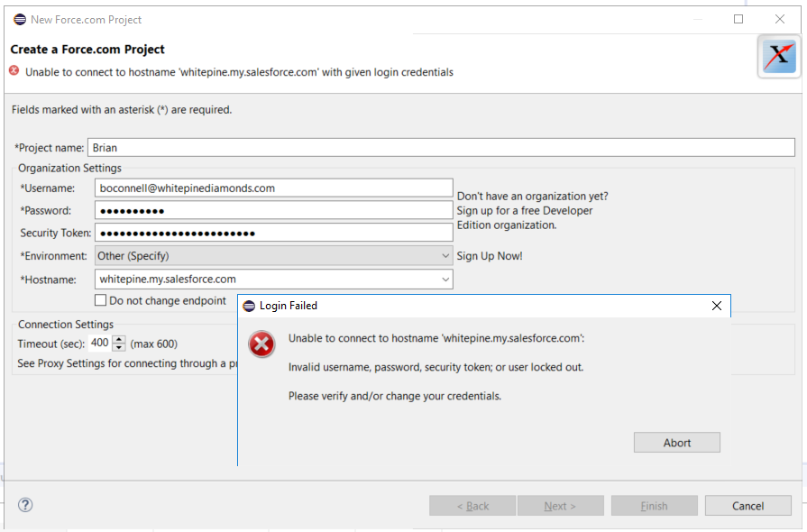Click the Sign Up Now link
This screenshot has height=532, width=807.
(490, 256)
